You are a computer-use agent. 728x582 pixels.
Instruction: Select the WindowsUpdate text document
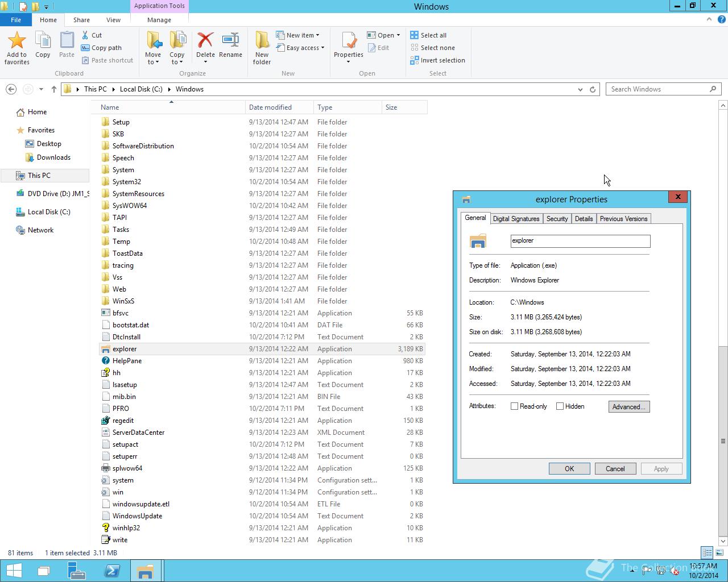click(x=137, y=516)
